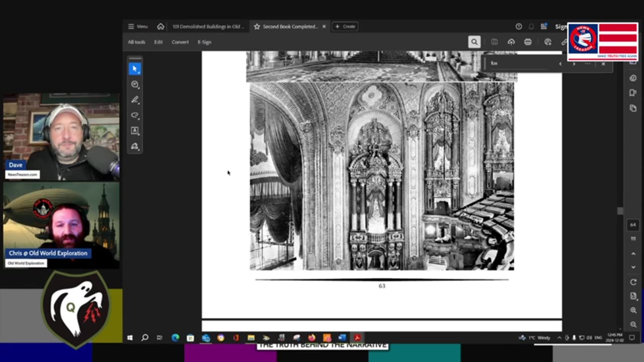Click the page number 63 text

pos(382,286)
